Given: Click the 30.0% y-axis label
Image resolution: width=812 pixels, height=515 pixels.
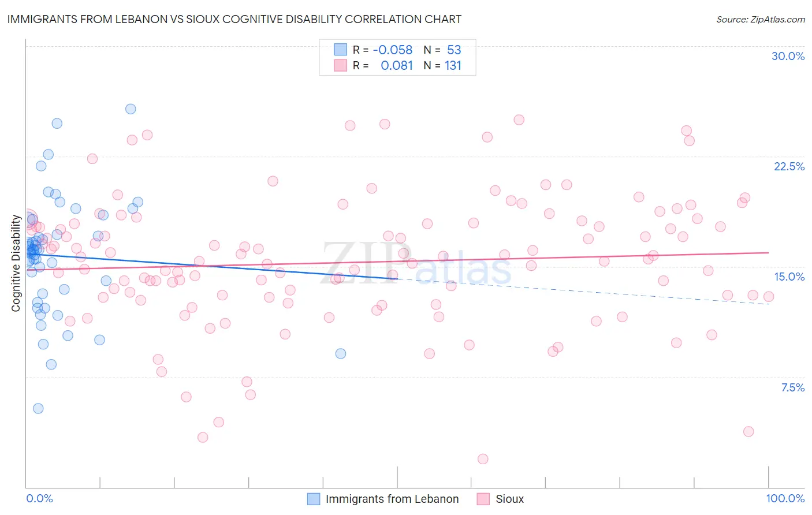Looking at the screenshot, I should tap(788, 56).
